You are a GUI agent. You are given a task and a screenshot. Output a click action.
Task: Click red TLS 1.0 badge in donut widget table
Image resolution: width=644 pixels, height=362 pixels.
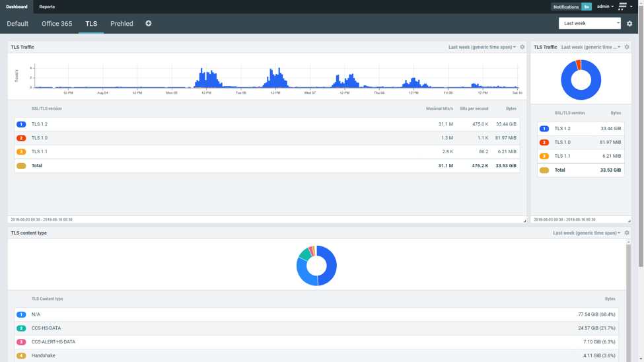click(544, 142)
